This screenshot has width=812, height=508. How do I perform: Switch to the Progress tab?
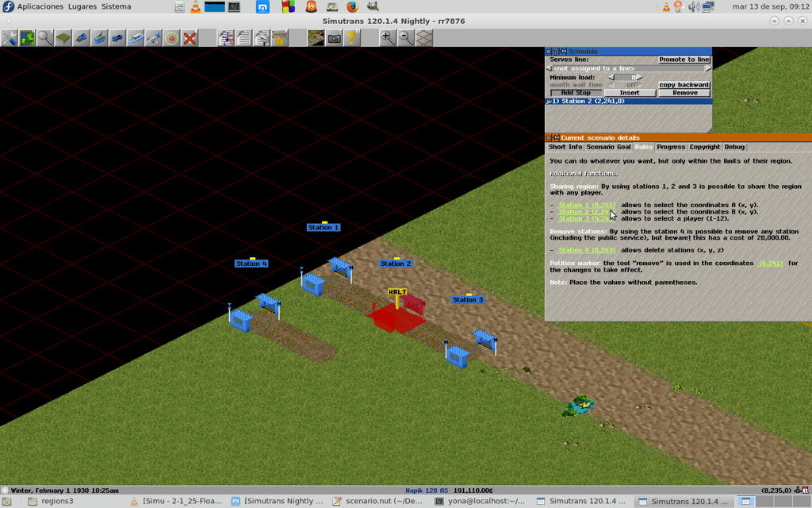[x=671, y=147]
